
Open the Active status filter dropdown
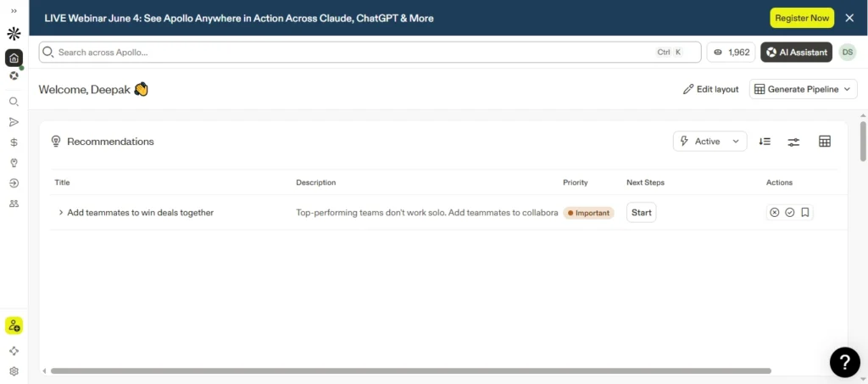coord(709,141)
